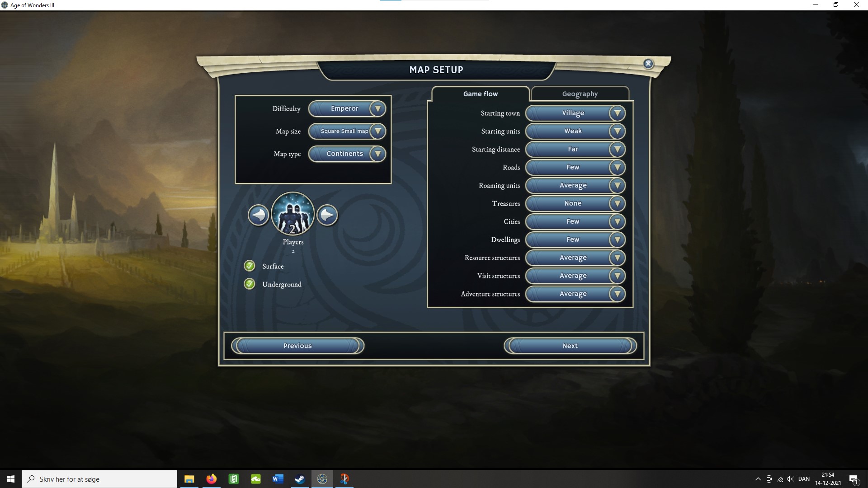Expand the Dwellings dropdown
This screenshot has height=488, width=868.
tap(576, 239)
